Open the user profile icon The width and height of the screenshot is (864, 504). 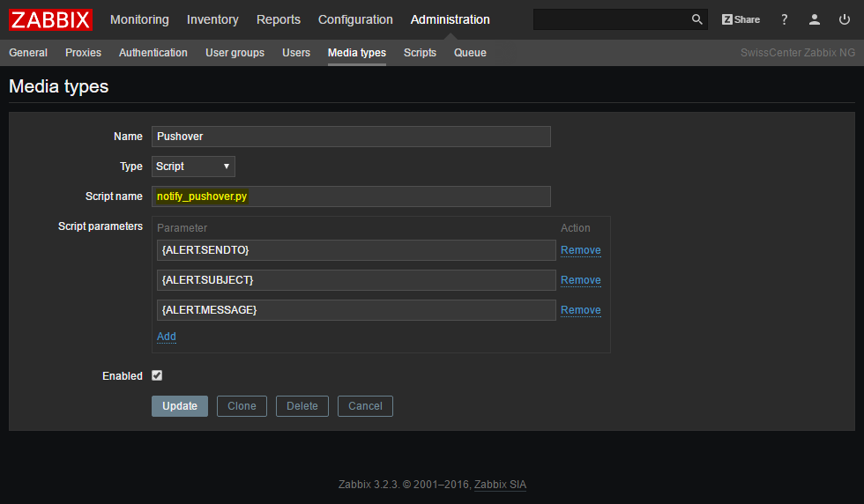coord(815,20)
